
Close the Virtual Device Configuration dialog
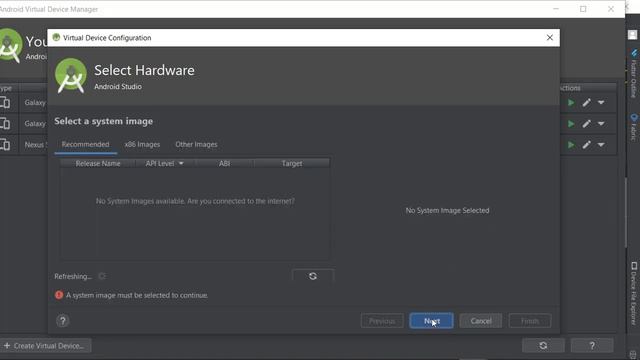[x=550, y=38]
